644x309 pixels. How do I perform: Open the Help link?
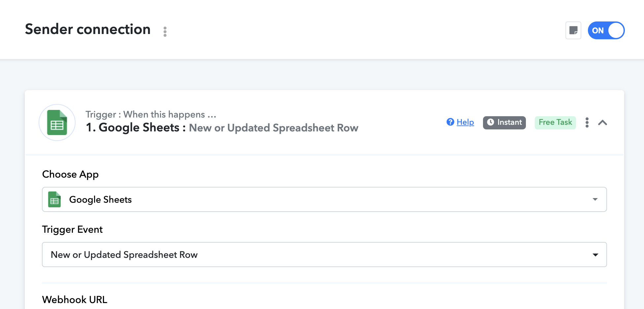(465, 122)
